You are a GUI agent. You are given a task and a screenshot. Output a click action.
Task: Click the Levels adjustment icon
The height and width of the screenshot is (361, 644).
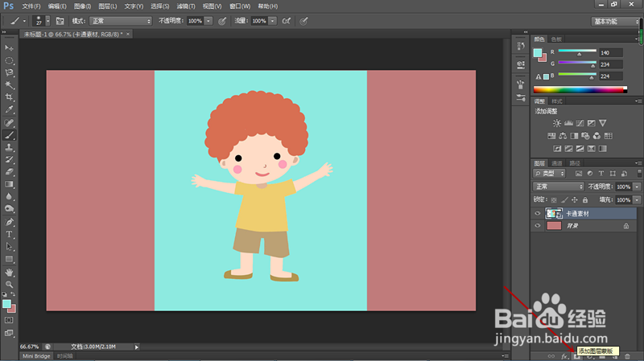coord(568,123)
